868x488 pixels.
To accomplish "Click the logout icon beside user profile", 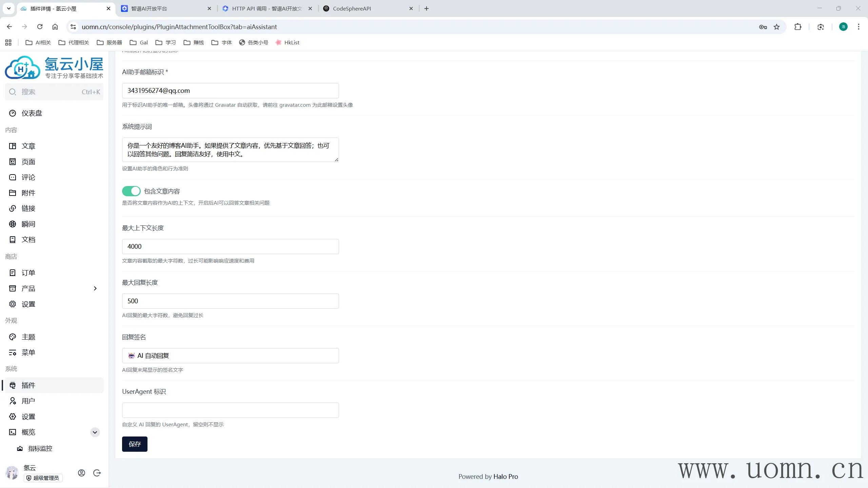I will click(97, 473).
